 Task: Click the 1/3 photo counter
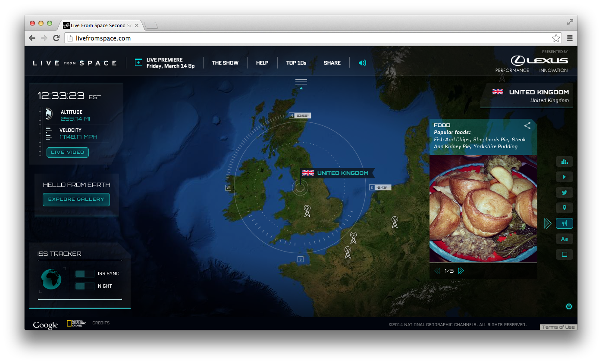coord(449,271)
